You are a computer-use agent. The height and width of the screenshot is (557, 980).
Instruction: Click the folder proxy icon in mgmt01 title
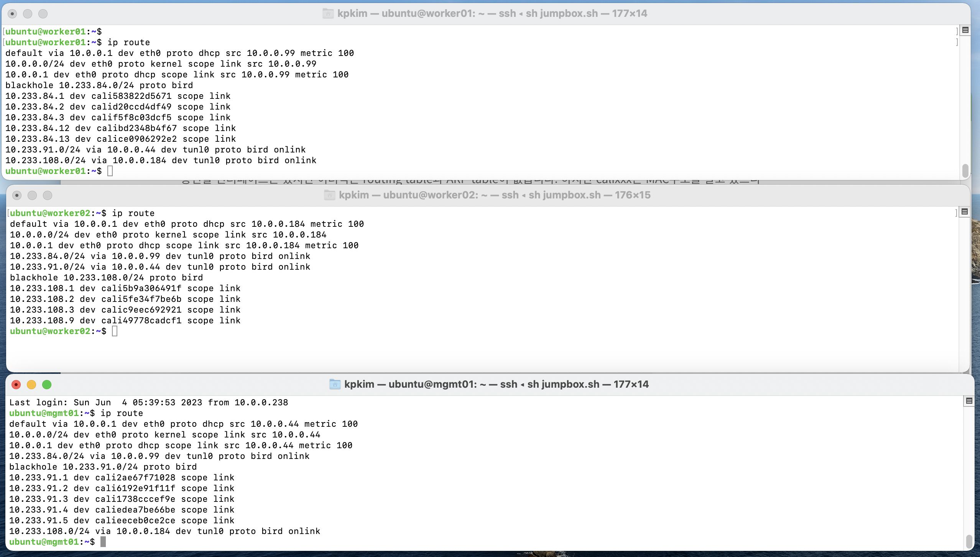335,384
